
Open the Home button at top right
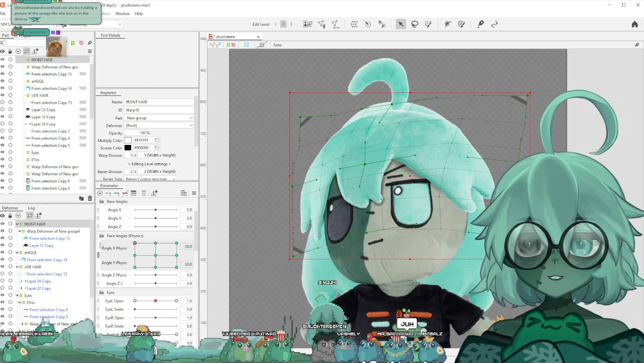[634, 24]
